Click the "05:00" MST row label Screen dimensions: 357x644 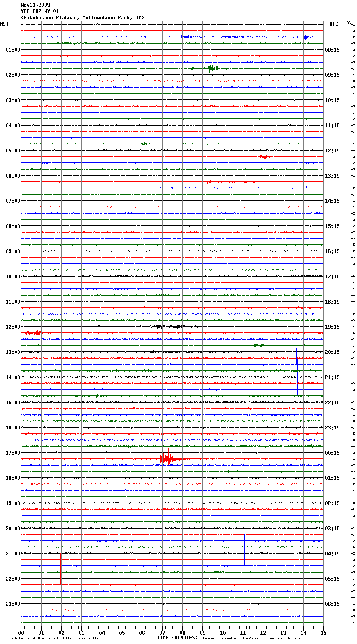pyautogui.click(x=13, y=151)
